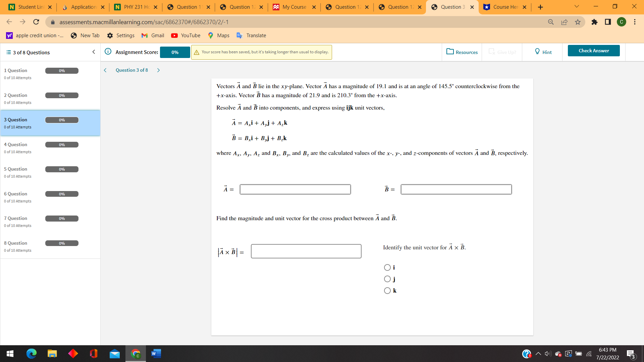
Task: Open the browser tab search dropdown
Action: (x=576, y=6)
